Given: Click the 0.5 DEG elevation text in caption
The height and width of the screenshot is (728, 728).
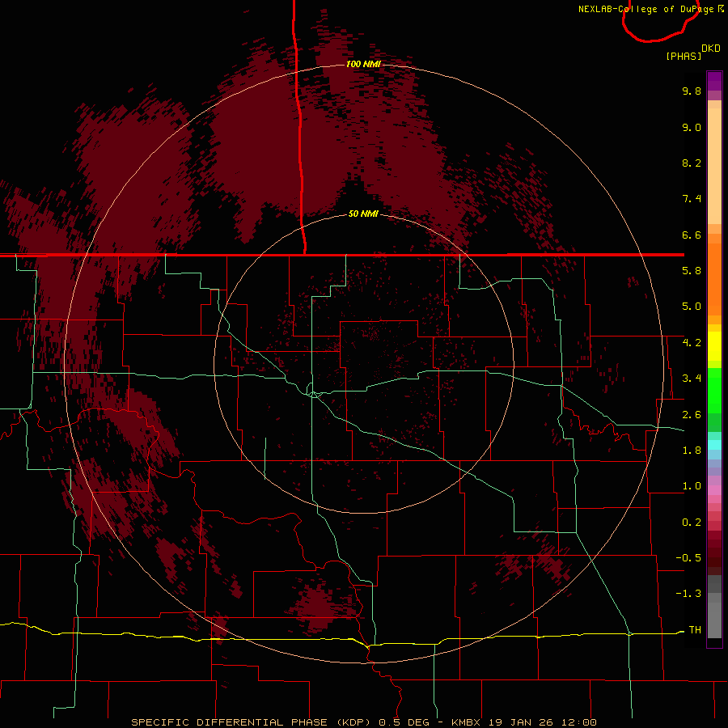Looking at the screenshot, I should tap(404, 722).
